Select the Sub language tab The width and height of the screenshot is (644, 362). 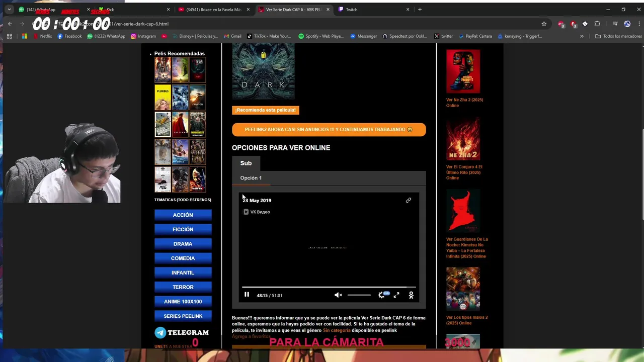click(246, 163)
